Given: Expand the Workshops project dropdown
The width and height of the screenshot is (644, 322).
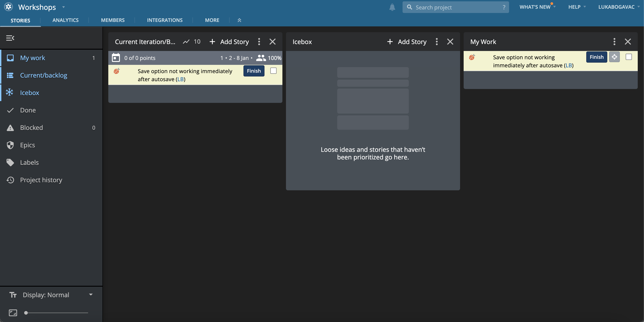Looking at the screenshot, I should click(64, 7).
